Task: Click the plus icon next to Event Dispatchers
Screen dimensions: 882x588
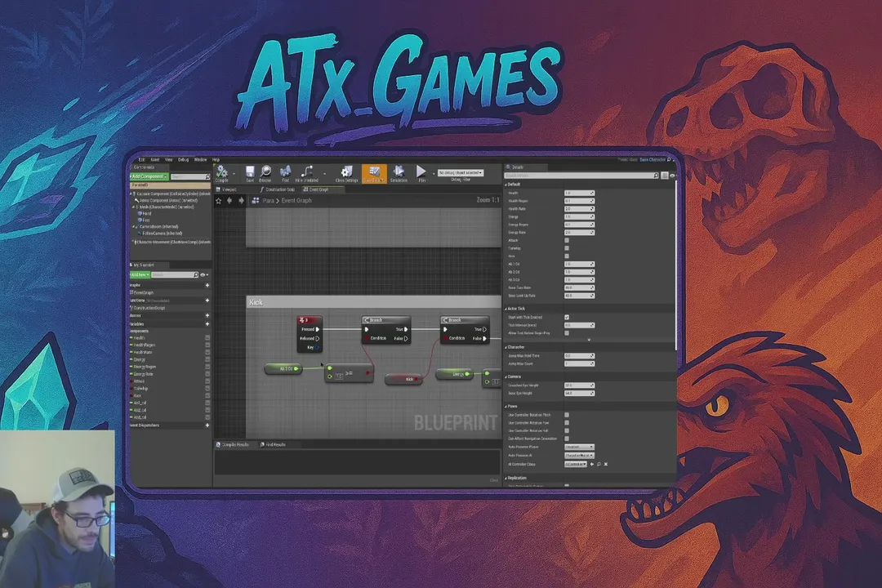Action: [x=207, y=425]
